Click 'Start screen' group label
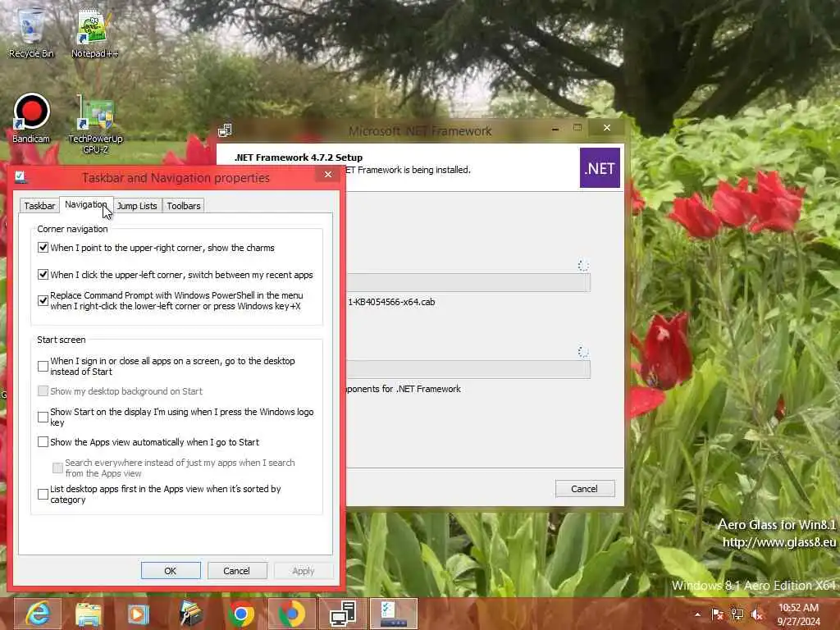The image size is (840, 630). (x=61, y=340)
